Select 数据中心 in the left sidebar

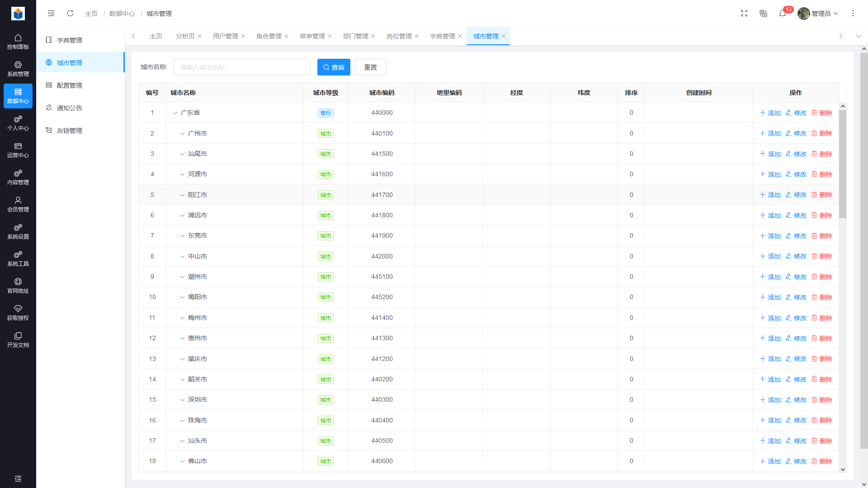[18, 96]
